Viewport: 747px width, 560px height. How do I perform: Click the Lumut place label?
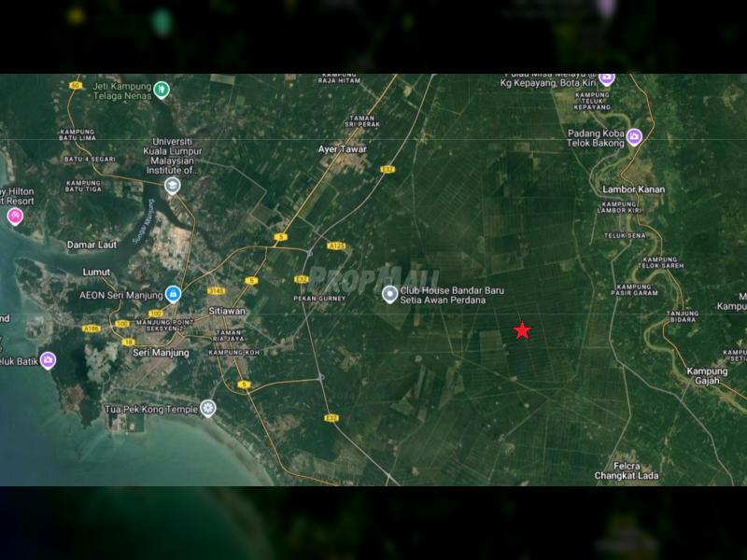[x=95, y=273]
